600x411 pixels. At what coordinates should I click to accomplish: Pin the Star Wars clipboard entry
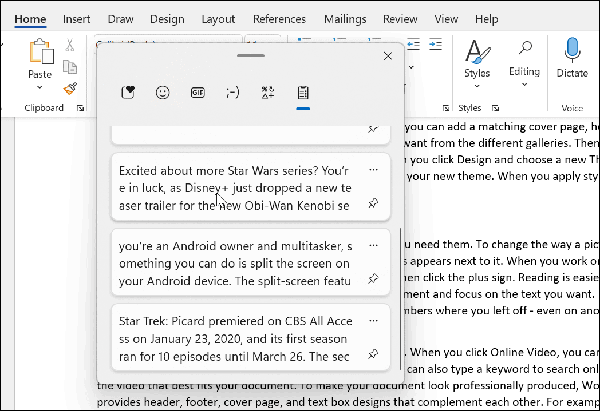click(373, 203)
